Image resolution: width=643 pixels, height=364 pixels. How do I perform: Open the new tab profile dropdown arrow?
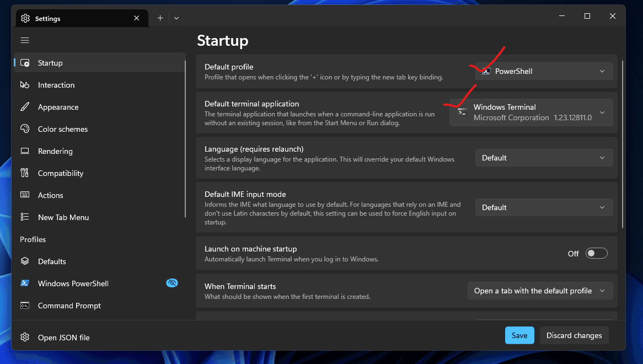tap(176, 18)
